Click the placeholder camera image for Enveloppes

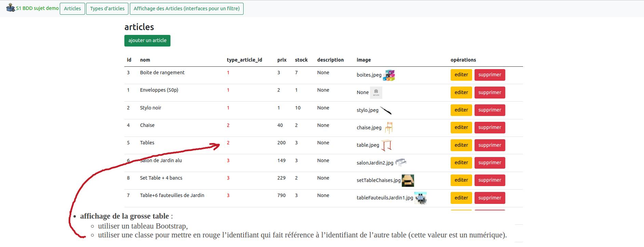point(376,92)
